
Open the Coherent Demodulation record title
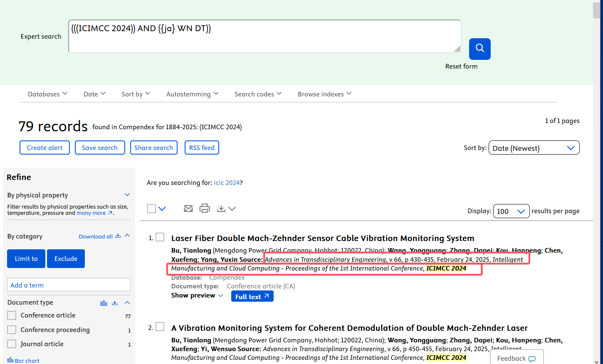pyautogui.click(x=349, y=328)
